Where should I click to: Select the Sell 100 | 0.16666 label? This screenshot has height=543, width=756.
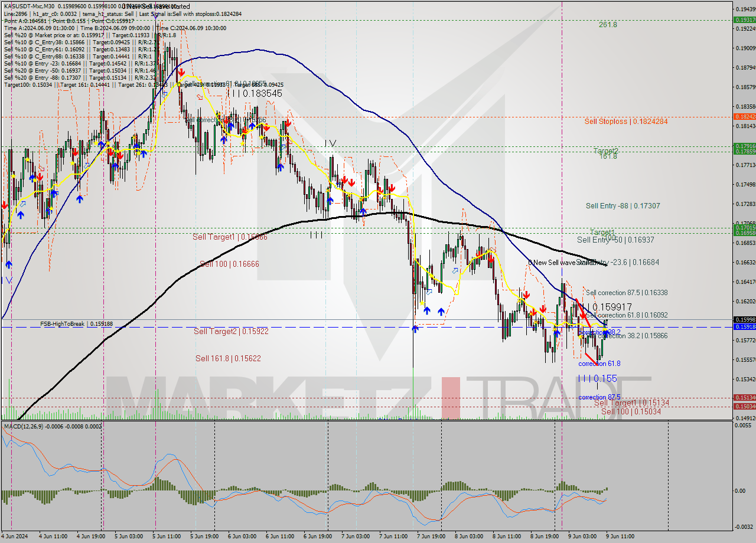click(x=229, y=264)
